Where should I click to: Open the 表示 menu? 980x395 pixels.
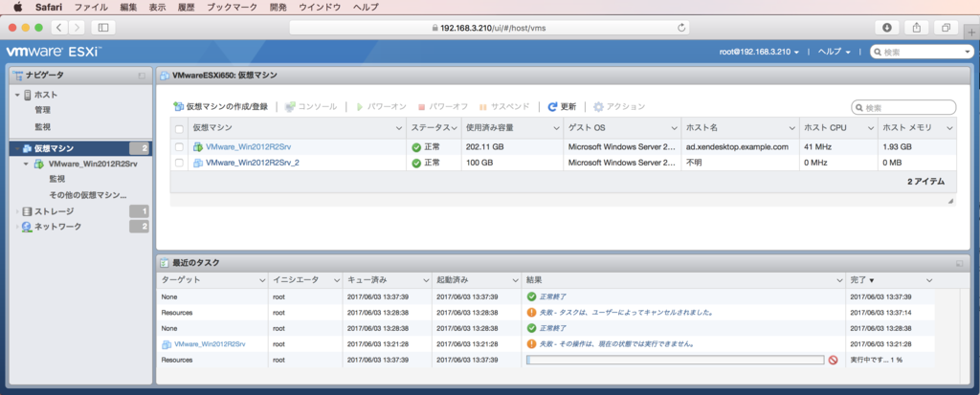[x=159, y=7]
